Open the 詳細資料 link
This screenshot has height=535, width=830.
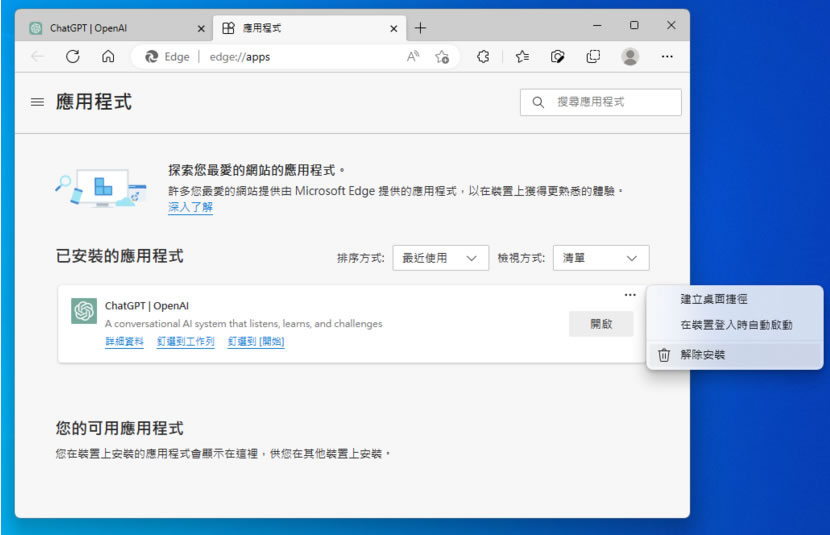click(124, 341)
